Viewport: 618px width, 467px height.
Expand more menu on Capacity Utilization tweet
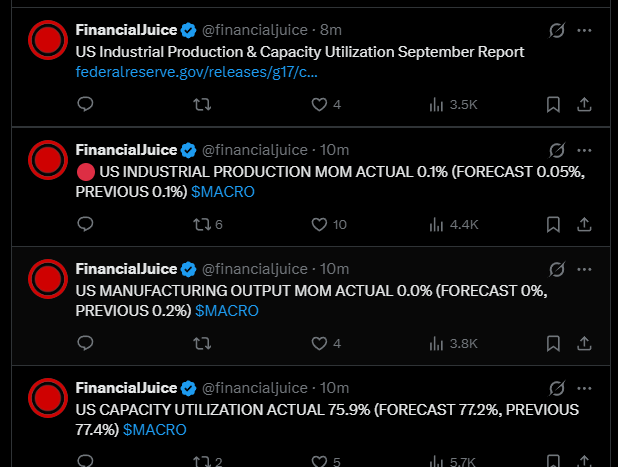click(x=586, y=388)
